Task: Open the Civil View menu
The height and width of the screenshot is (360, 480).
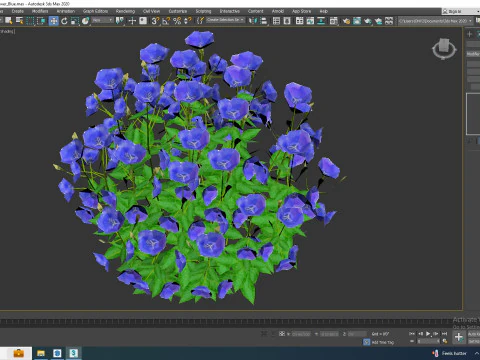Action: click(151, 11)
